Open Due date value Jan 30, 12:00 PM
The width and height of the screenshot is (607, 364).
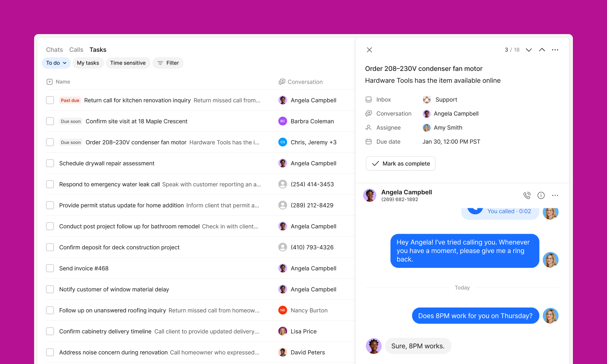tap(451, 142)
